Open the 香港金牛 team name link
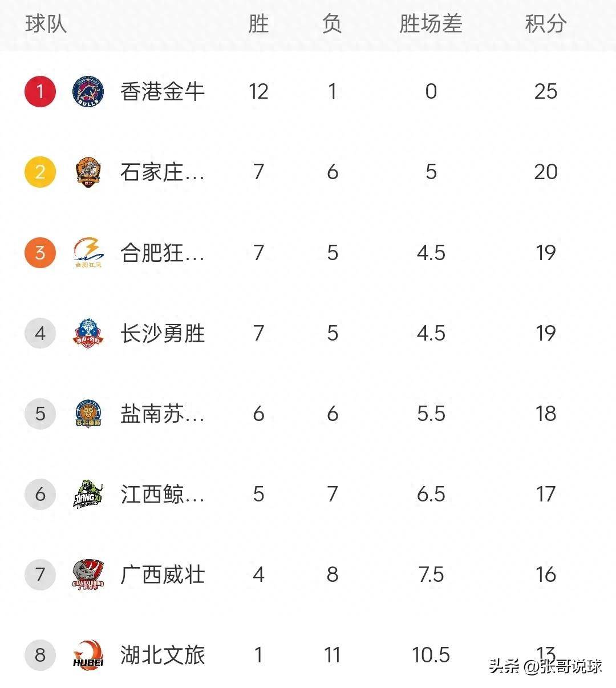This screenshot has width=616, height=688. tap(163, 91)
